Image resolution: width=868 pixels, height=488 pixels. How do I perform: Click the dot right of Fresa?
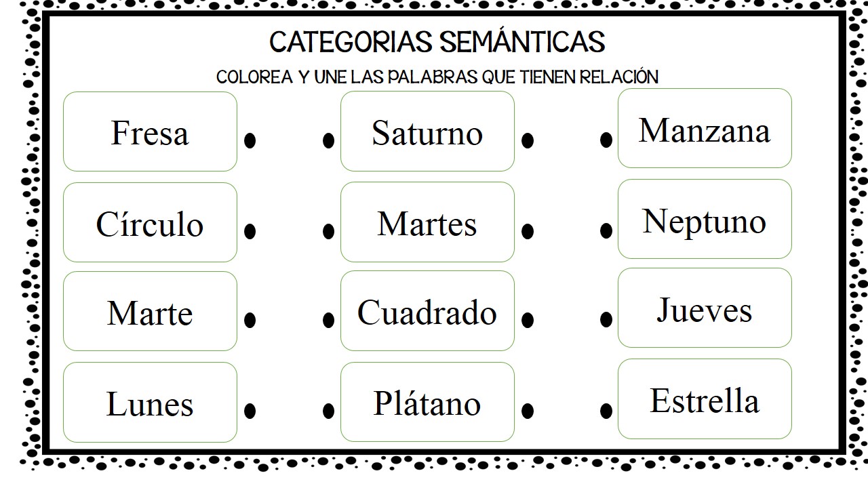[250, 140]
